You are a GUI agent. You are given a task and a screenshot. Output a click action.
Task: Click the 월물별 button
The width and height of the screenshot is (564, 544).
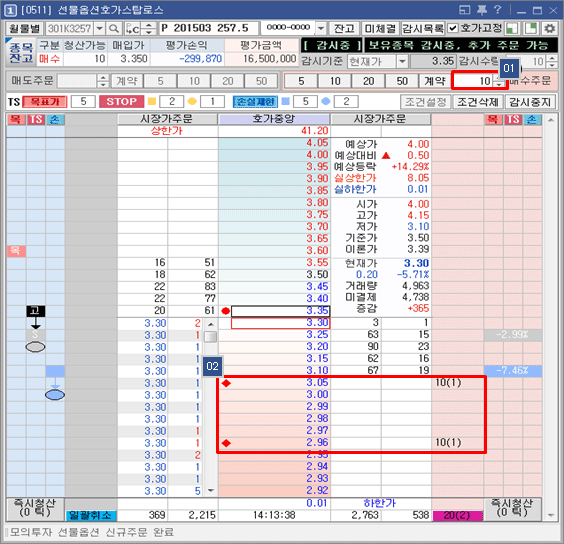(24, 28)
